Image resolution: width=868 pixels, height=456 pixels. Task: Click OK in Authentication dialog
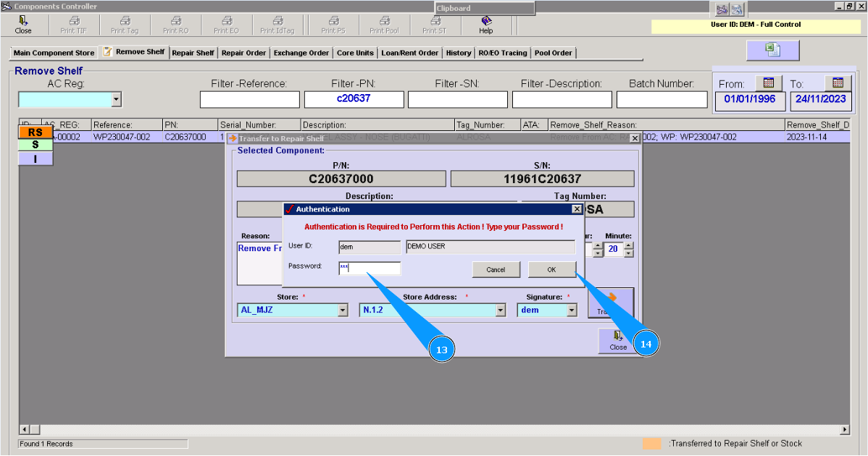(x=551, y=270)
